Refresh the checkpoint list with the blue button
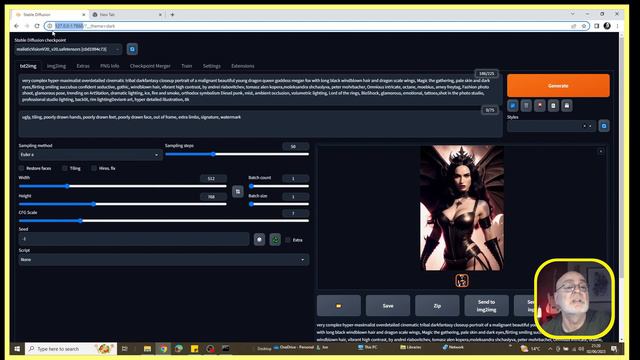This screenshot has height=360, width=640. 132,49
